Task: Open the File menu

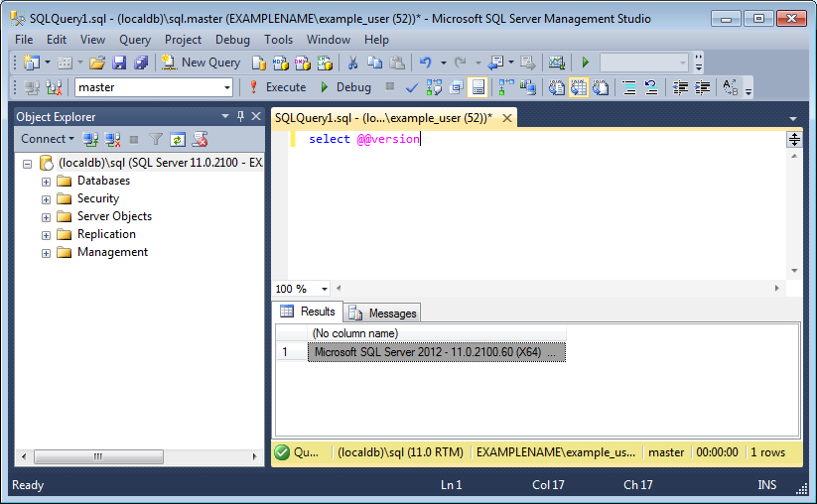Action: 24,40
